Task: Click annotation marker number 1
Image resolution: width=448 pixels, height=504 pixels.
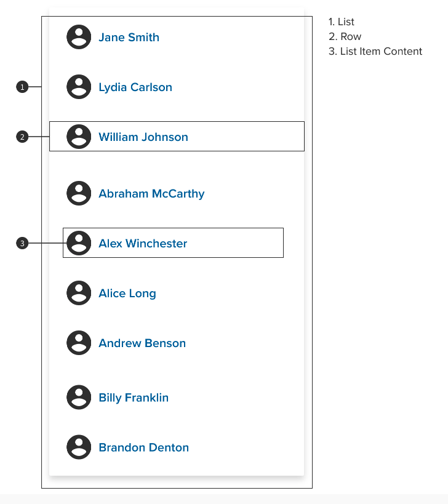Action: click(22, 87)
